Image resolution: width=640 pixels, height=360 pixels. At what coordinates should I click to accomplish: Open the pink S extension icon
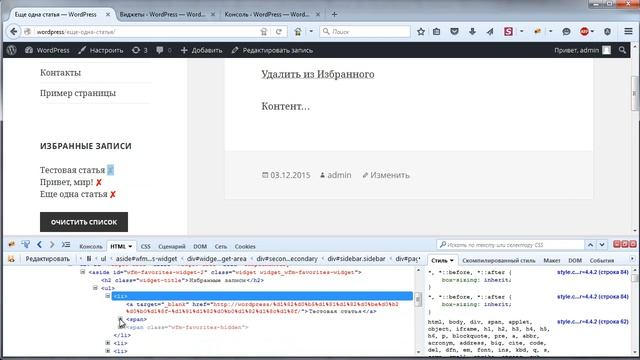(x=508, y=31)
